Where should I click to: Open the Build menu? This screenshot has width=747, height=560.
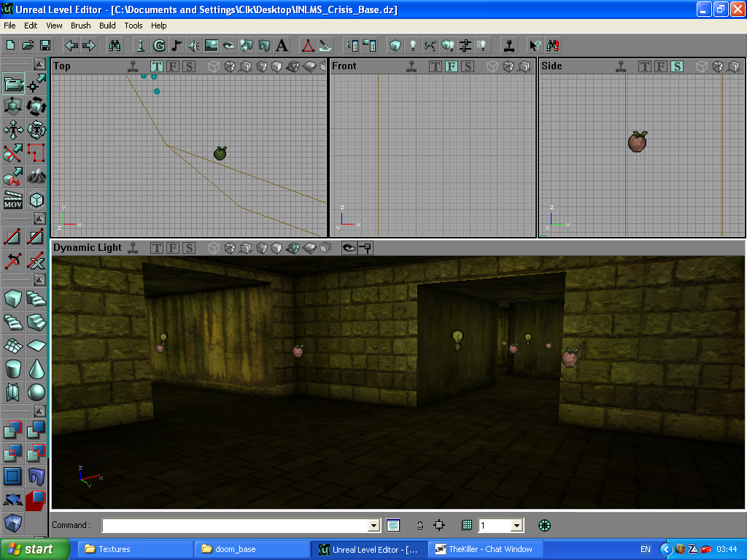[107, 26]
